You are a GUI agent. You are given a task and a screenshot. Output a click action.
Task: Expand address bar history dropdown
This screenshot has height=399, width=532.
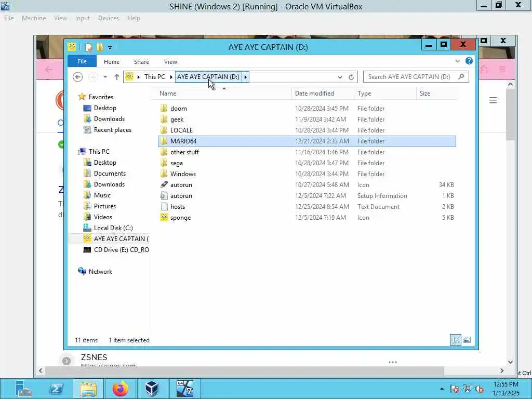coord(340,77)
